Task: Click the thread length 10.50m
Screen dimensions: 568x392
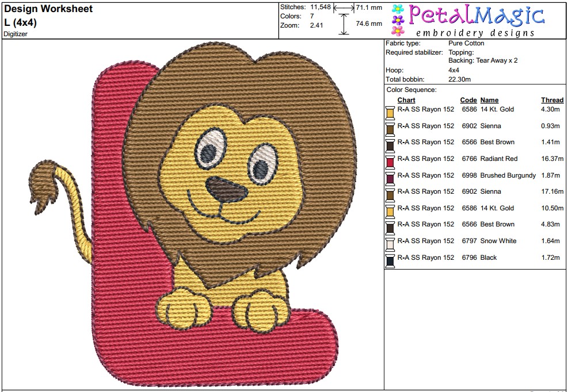Action: tap(552, 207)
